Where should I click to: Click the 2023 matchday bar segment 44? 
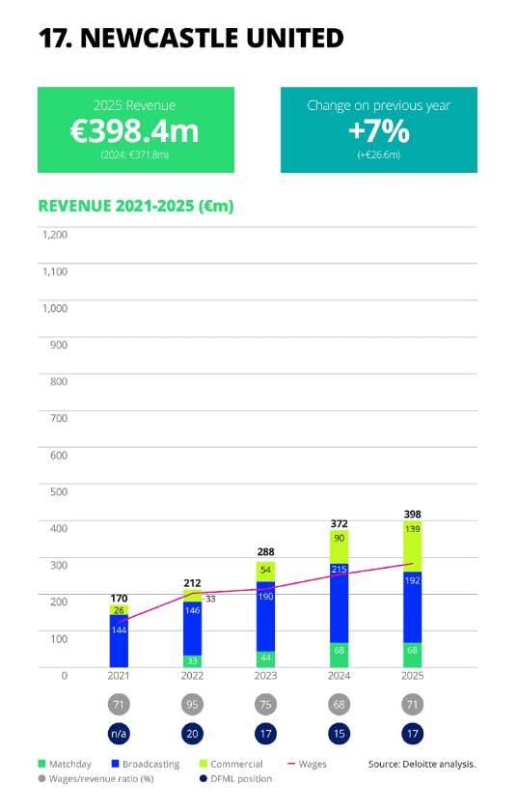(265, 658)
